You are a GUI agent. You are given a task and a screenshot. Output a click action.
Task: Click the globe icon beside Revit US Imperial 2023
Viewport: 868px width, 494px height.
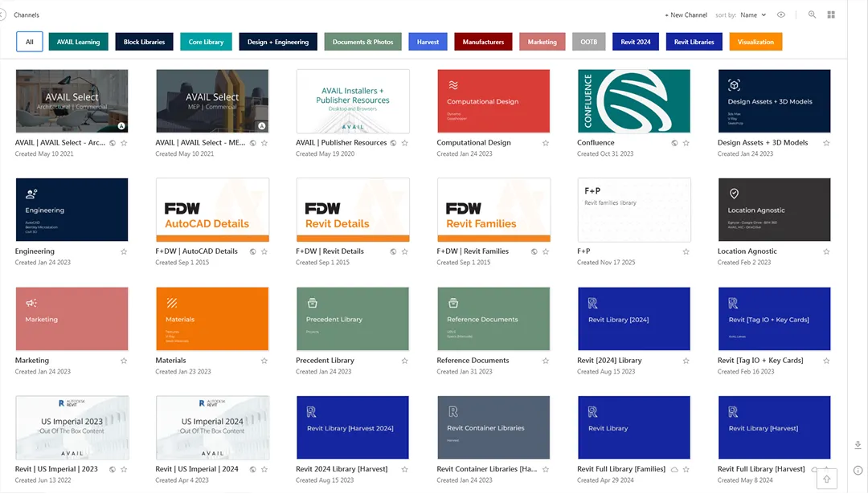[113, 470]
